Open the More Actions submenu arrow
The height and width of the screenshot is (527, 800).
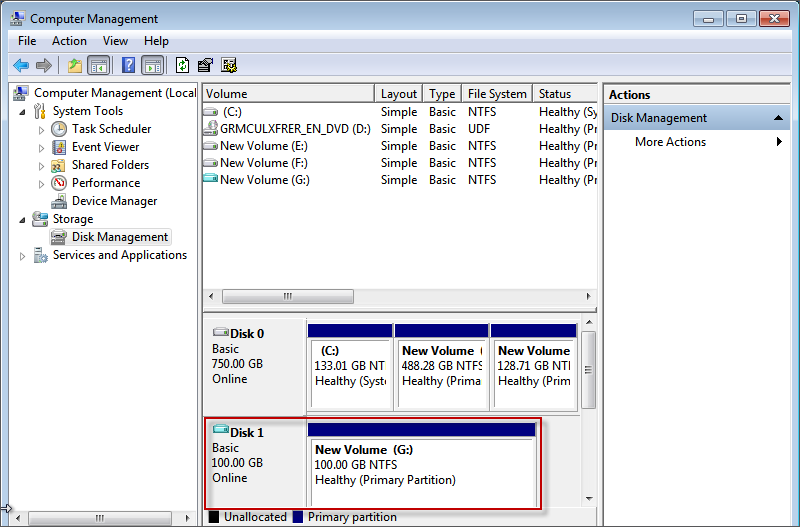click(x=779, y=142)
